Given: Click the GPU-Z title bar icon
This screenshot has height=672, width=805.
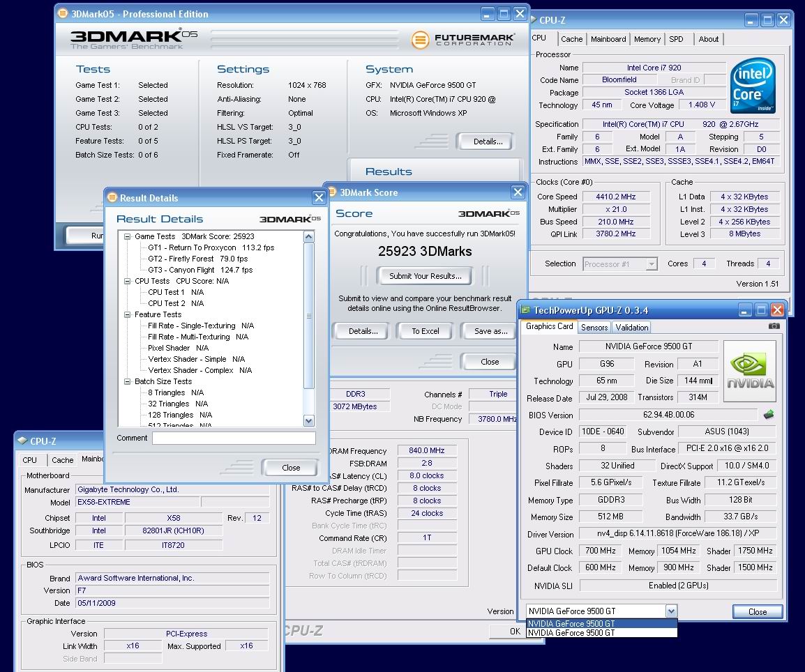Looking at the screenshot, I should pos(525,310).
